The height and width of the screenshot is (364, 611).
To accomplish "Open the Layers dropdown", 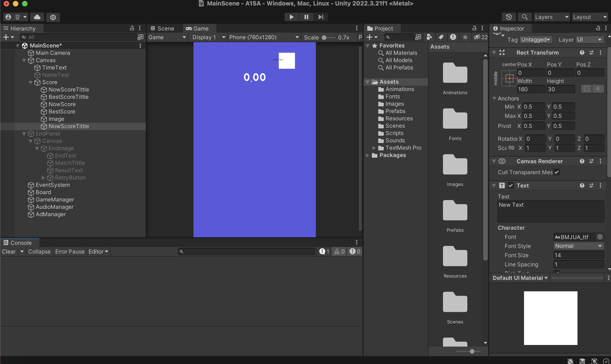I will coord(552,17).
